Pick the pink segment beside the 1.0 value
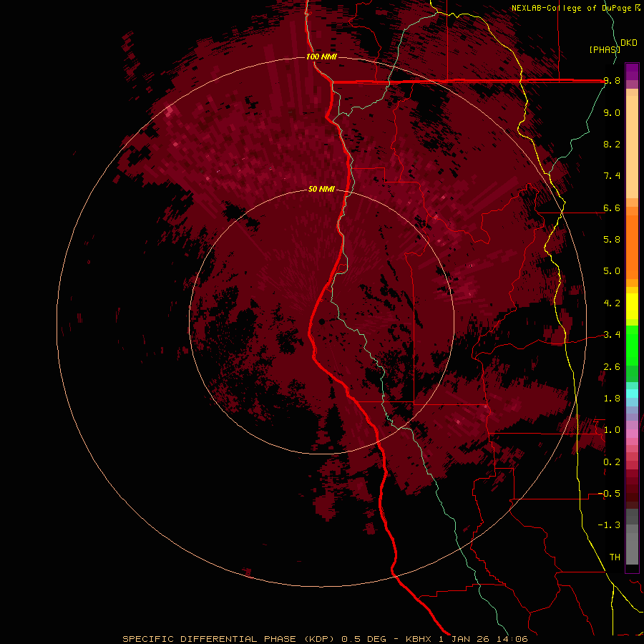 pos(632,433)
